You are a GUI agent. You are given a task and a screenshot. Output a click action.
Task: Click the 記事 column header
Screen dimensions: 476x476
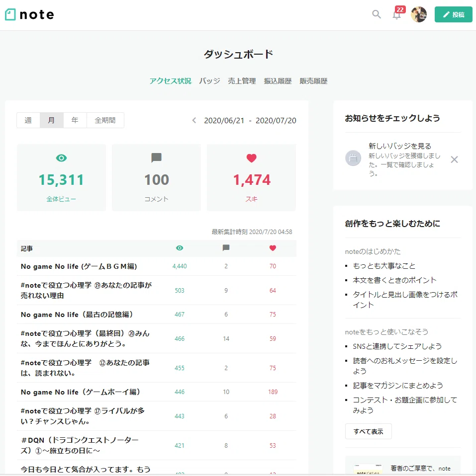(27, 248)
